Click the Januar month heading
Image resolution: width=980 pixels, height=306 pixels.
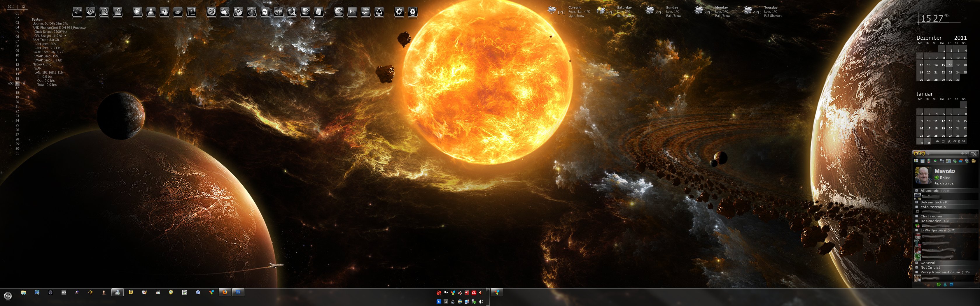925,94
